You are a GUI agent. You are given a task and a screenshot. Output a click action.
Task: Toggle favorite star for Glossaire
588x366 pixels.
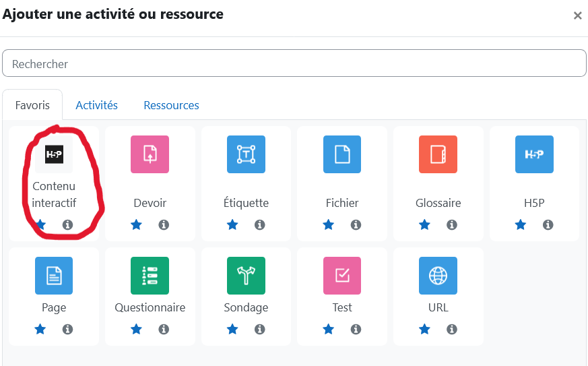point(424,225)
